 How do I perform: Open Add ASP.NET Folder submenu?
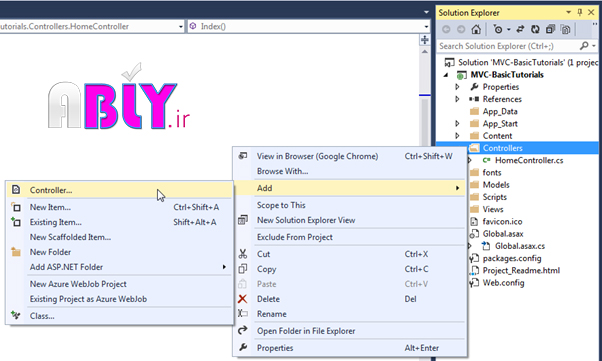click(119, 267)
